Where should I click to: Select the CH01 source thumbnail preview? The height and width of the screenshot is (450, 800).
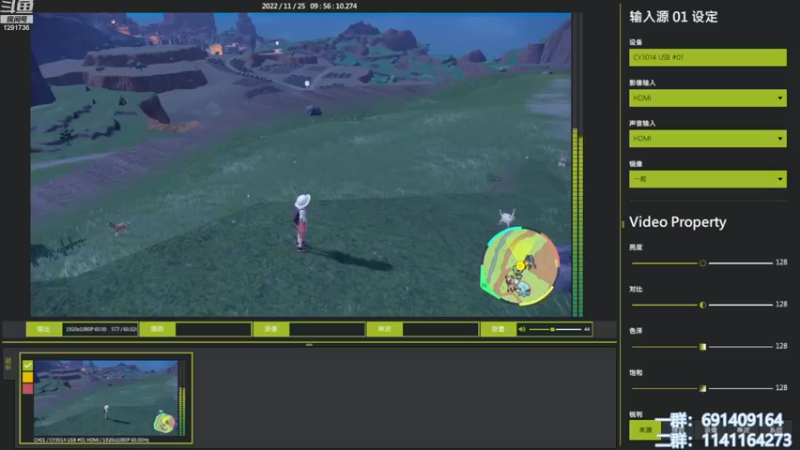pos(106,397)
